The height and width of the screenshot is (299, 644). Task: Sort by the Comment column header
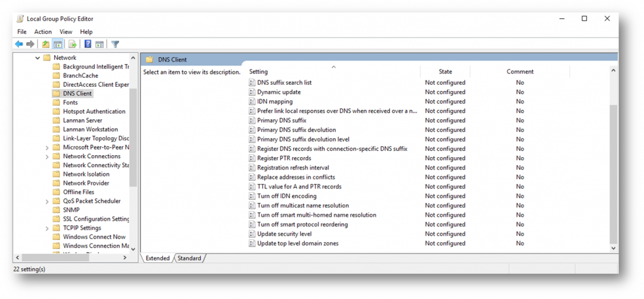coord(520,72)
